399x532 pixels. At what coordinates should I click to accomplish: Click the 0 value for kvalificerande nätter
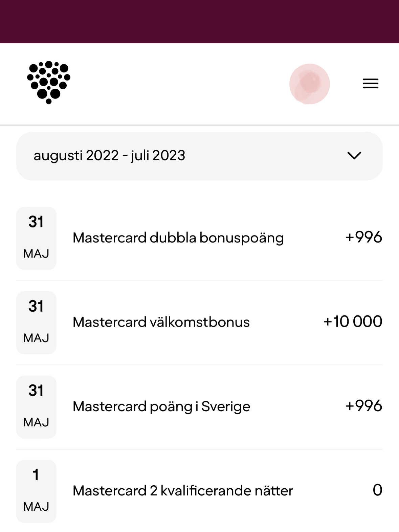pyautogui.click(x=377, y=490)
